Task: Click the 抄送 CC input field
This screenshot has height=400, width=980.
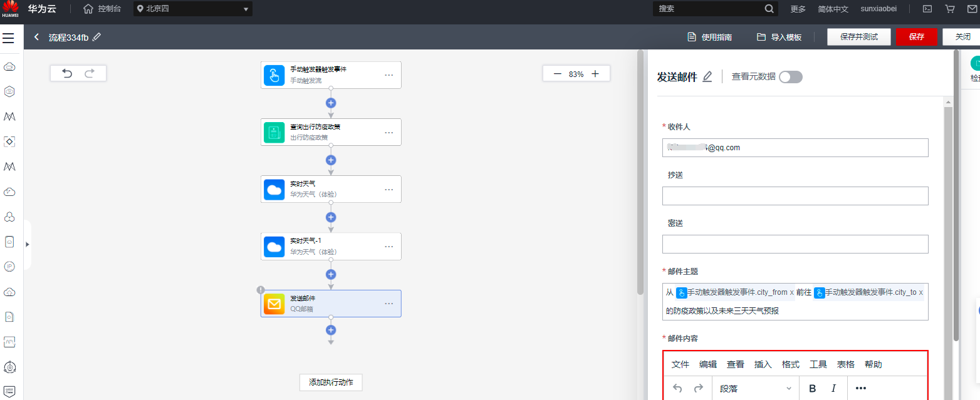Action: (795, 196)
